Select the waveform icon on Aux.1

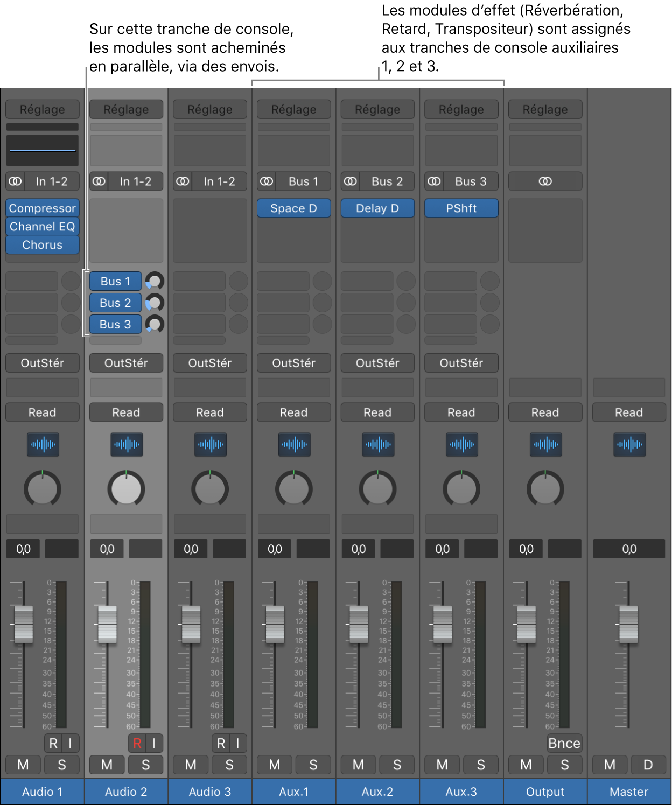[x=293, y=445]
